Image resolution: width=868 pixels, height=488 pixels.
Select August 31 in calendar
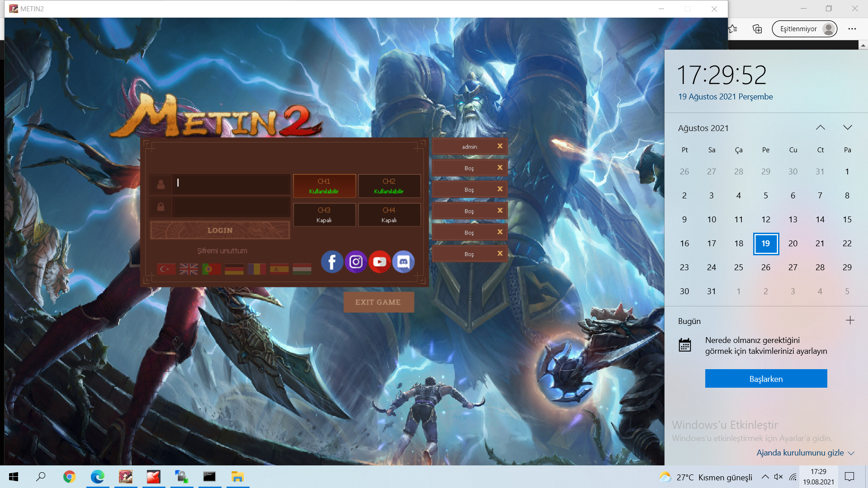tap(712, 291)
